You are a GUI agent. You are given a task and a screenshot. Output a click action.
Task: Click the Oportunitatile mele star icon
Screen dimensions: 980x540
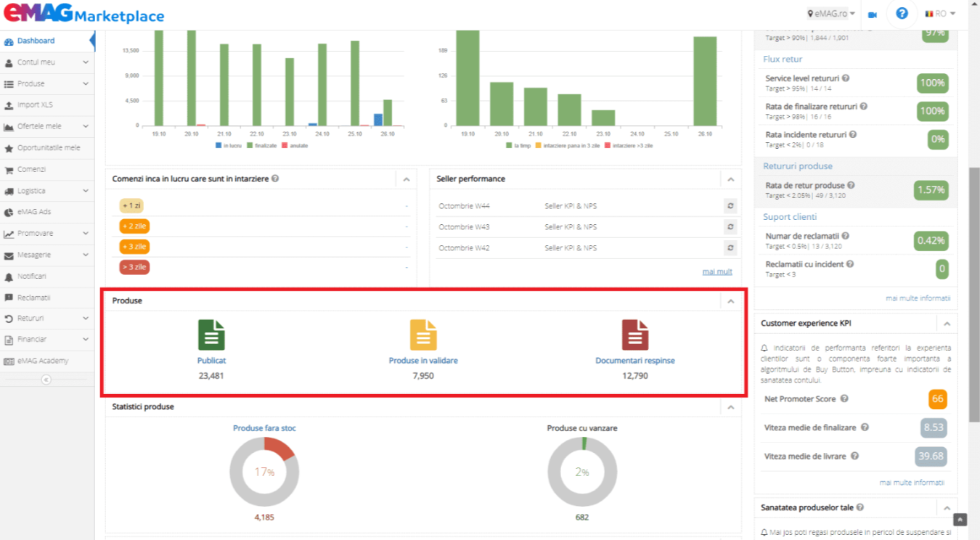coord(9,148)
